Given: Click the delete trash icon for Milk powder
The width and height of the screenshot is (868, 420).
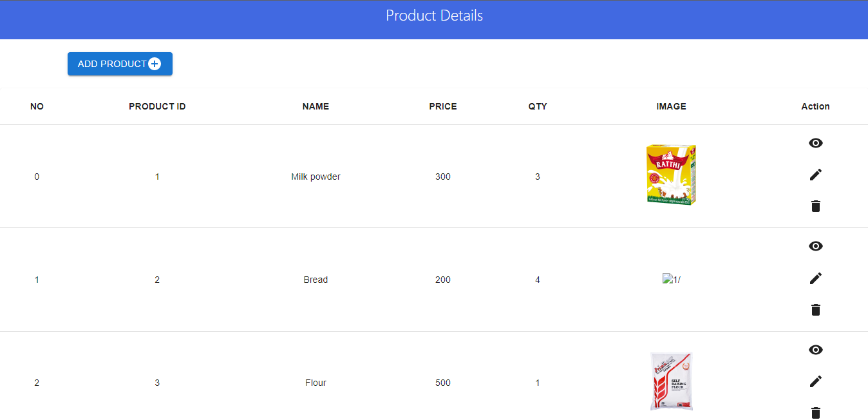Looking at the screenshot, I should (816, 206).
